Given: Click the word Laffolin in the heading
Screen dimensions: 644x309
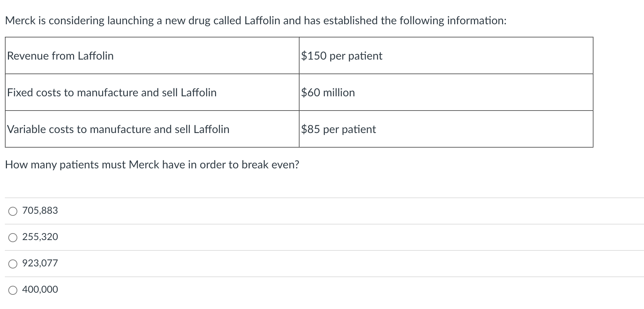Looking at the screenshot, I should tap(262, 20).
